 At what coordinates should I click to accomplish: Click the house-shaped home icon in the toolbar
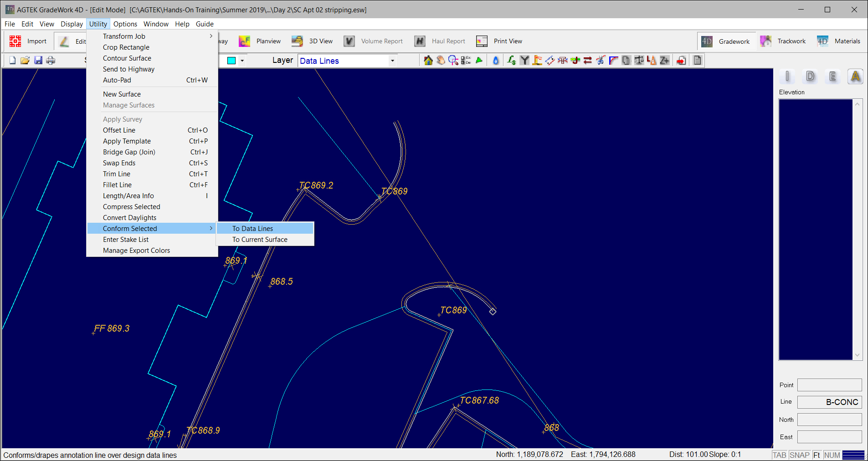[x=428, y=61]
